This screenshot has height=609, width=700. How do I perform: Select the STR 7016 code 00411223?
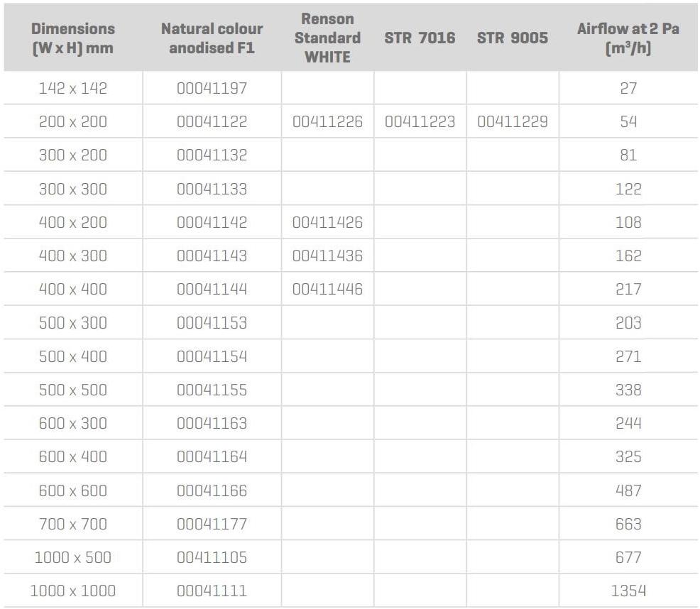420,122
